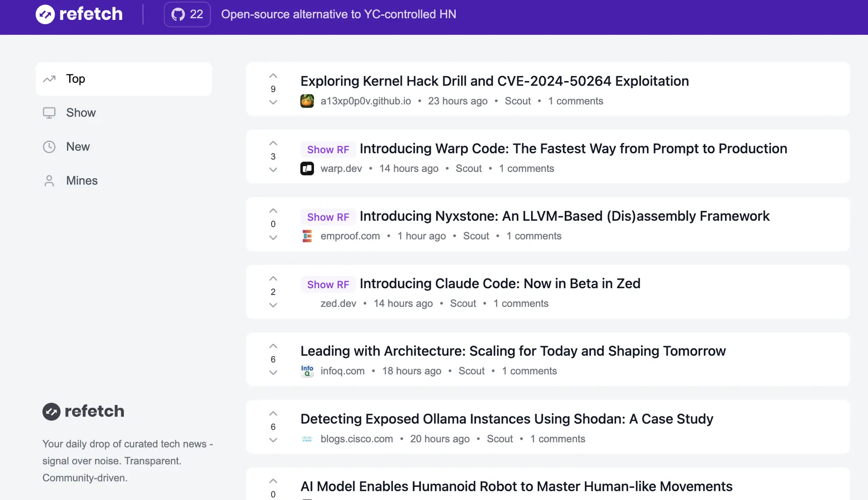This screenshot has width=868, height=500.
Task: Click the '1 hour ago' timestamp
Action: coord(421,236)
